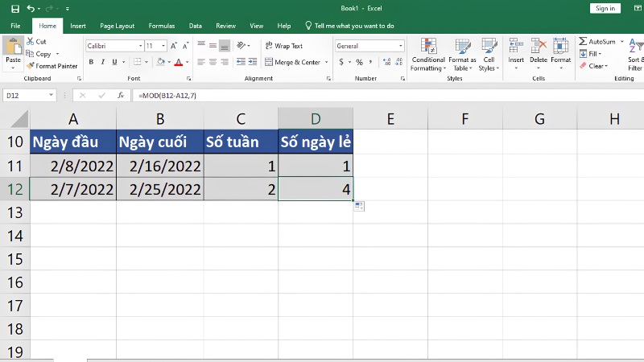
Task: Click the Borders icon
Action: pyautogui.click(x=137, y=62)
